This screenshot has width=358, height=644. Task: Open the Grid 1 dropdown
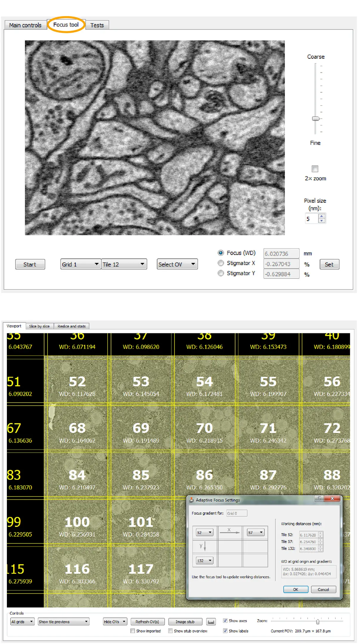coord(80,264)
